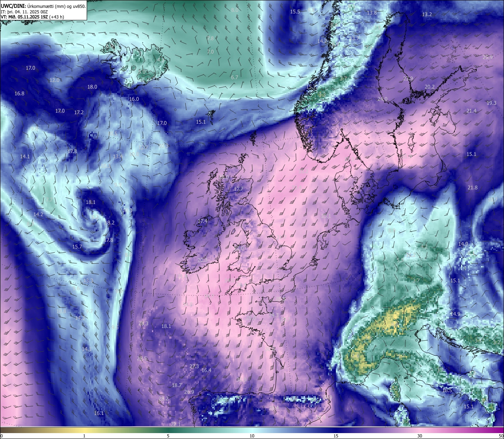Screen dimensions: 504x439
Task: Click the map value label "15.5"
Action: pyautogui.click(x=295, y=12)
